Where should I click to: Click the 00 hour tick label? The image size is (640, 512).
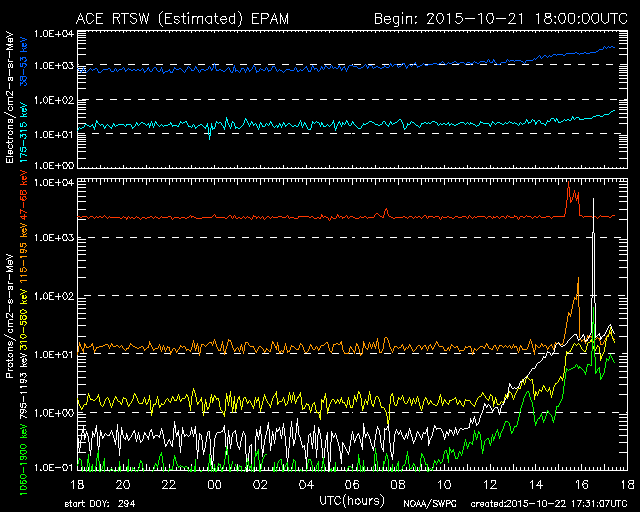pos(213,485)
